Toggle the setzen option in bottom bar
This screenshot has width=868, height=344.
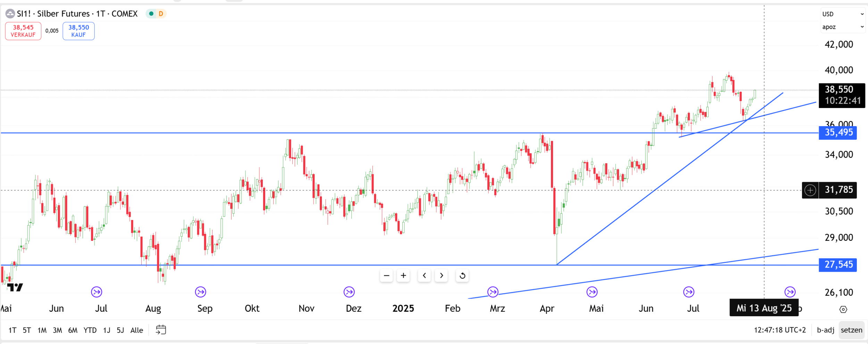pyautogui.click(x=851, y=330)
